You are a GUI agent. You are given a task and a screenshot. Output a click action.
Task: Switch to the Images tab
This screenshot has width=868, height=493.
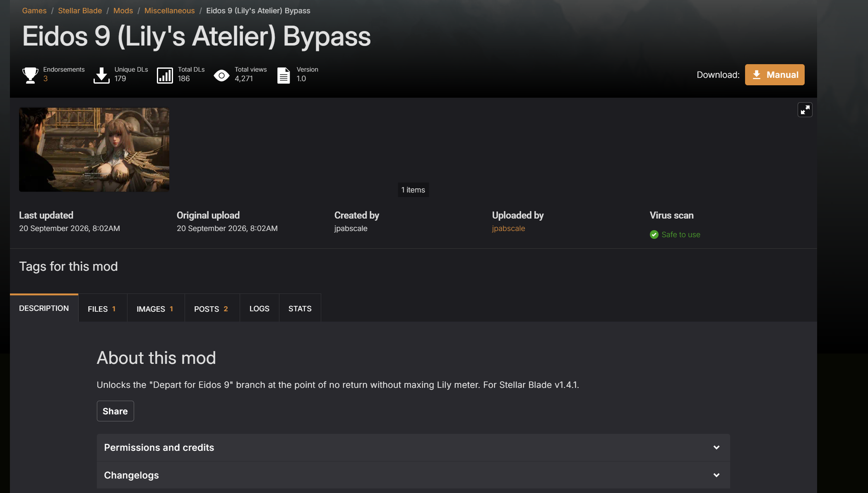pyautogui.click(x=155, y=309)
